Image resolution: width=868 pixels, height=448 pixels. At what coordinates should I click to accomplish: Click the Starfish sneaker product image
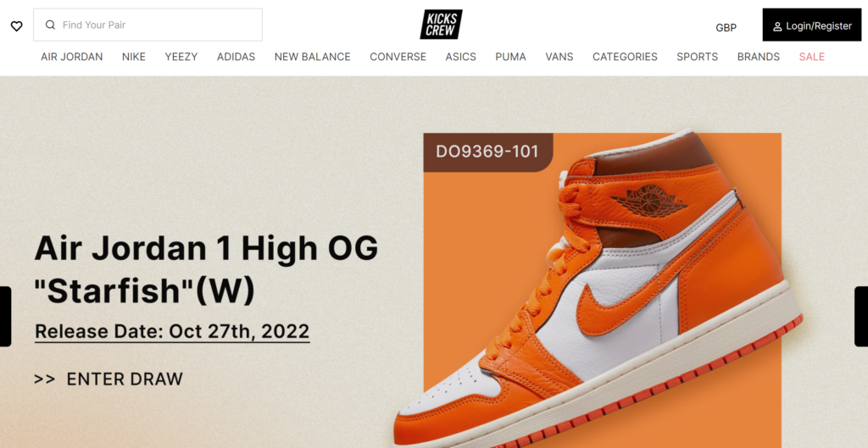598,288
